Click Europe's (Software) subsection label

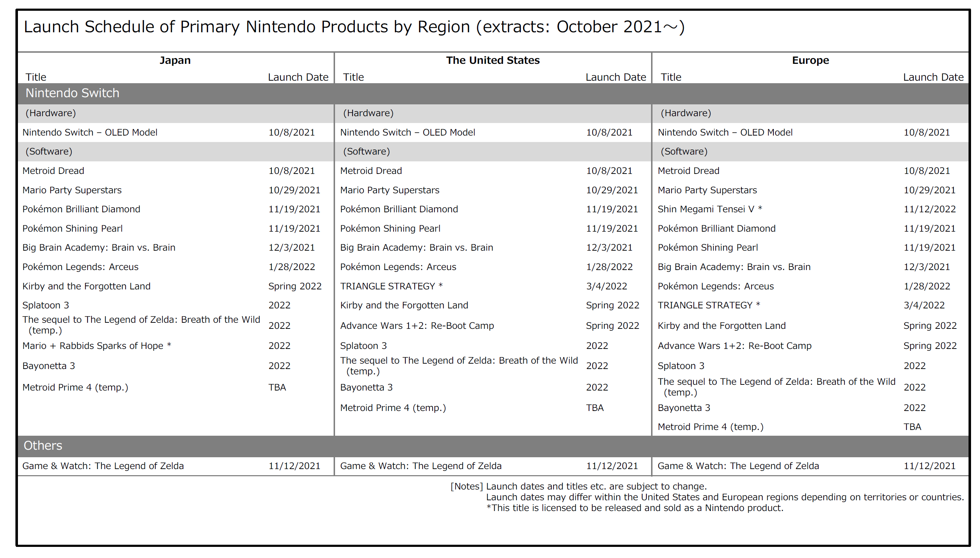point(684,151)
